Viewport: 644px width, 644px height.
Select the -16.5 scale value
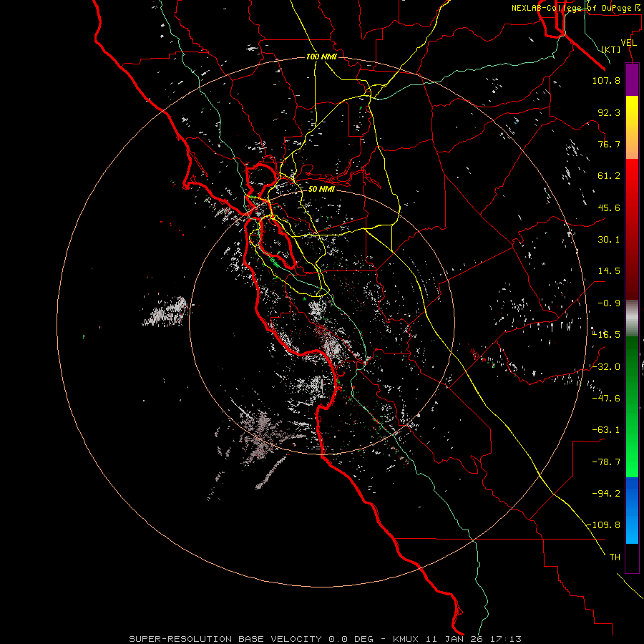[x=606, y=335]
